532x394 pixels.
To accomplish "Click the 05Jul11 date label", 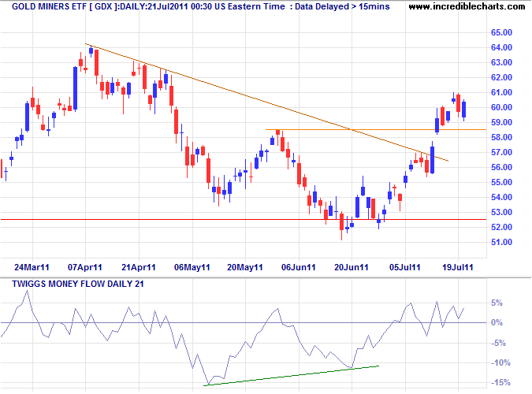I will [405, 267].
